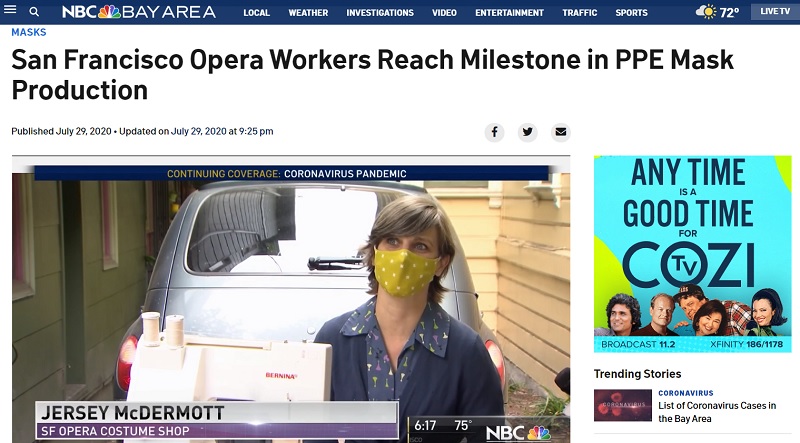
Task: Open the LOCAL nav menu
Action: [256, 13]
